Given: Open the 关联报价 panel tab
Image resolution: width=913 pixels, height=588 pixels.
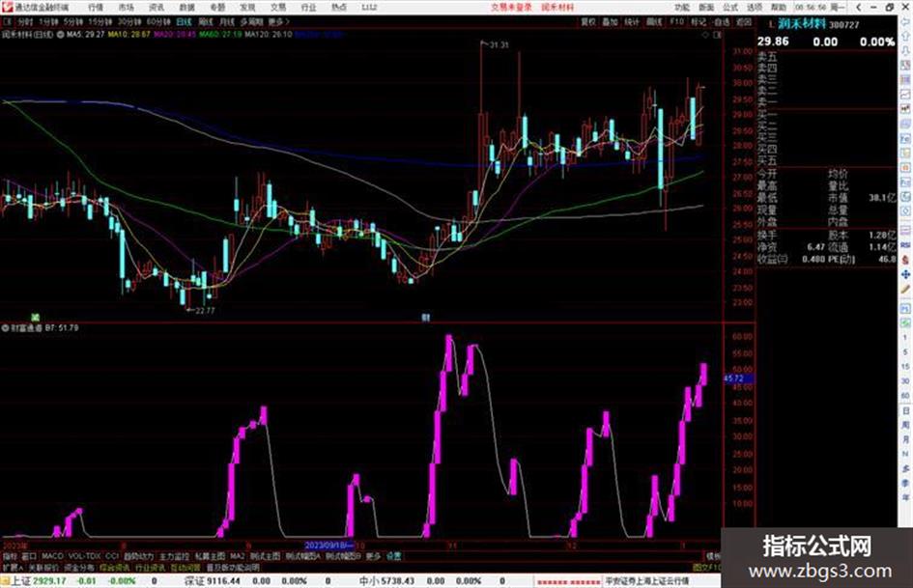Looking at the screenshot, I should pos(43,567).
